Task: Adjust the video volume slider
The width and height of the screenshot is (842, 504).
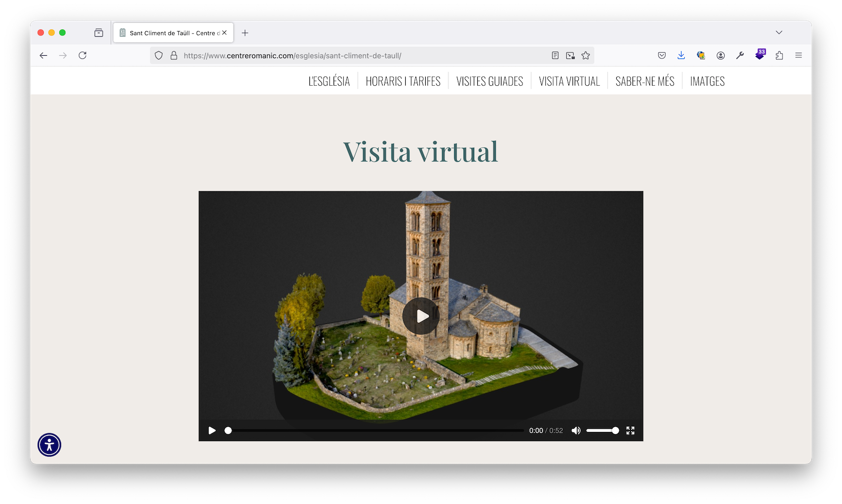Action: [603, 430]
